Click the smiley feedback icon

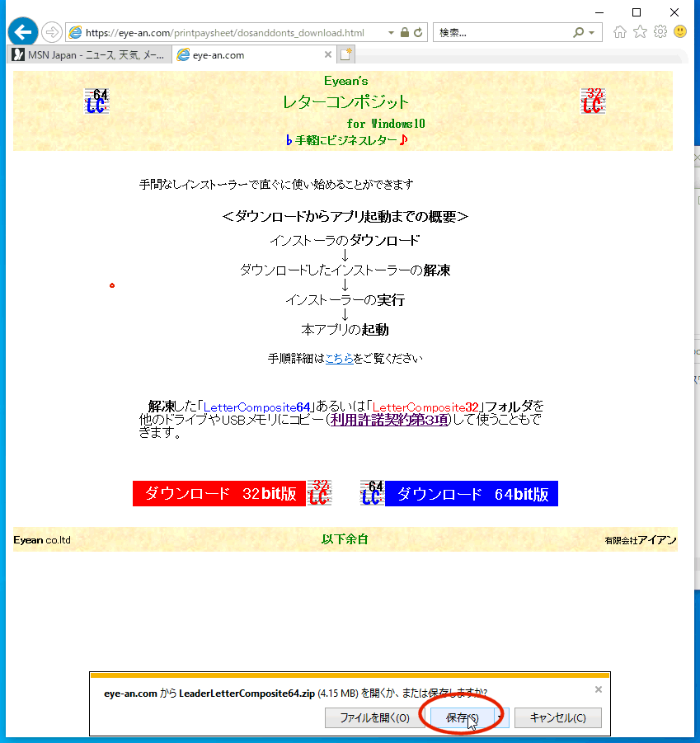pyautogui.click(x=680, y=32)
